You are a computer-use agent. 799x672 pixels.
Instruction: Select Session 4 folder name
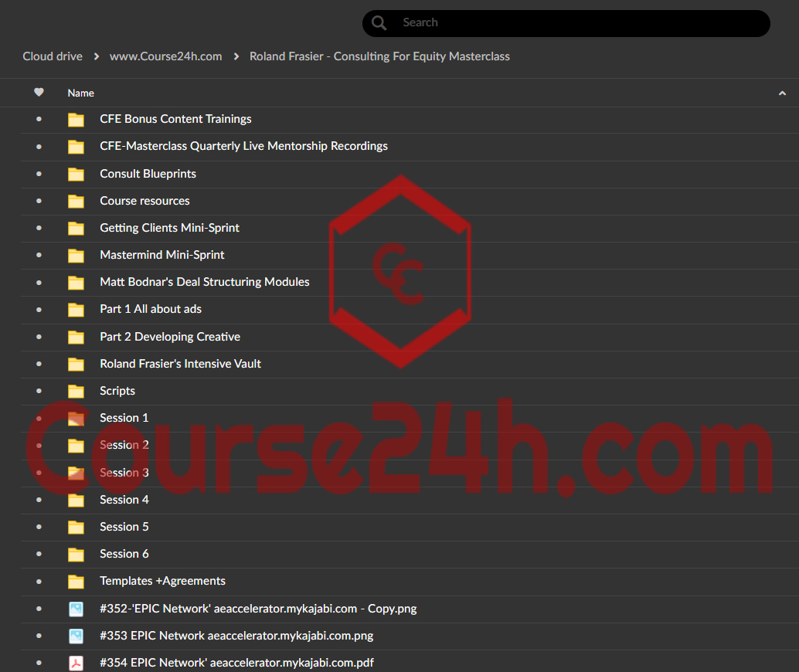pos(124,500)
